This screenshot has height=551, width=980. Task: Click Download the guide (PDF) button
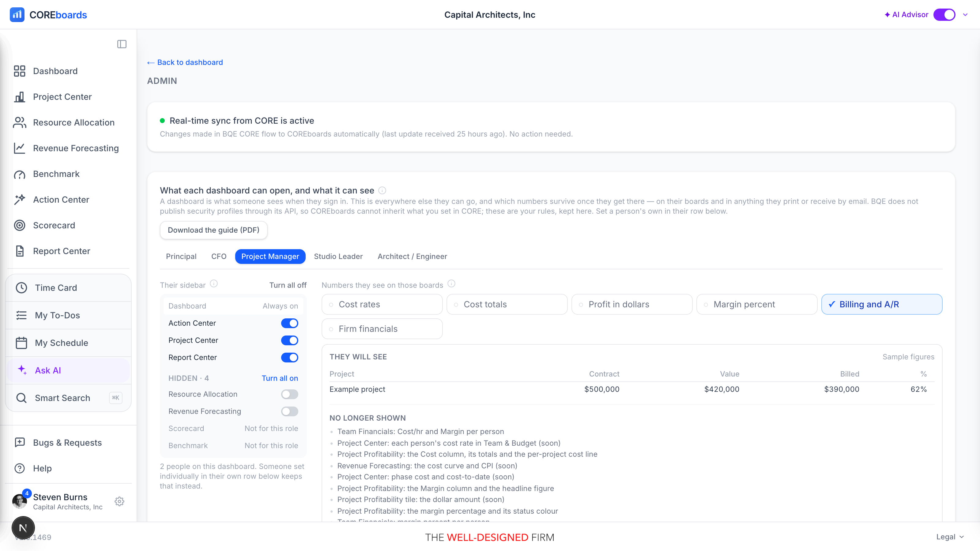pos(213,230)
